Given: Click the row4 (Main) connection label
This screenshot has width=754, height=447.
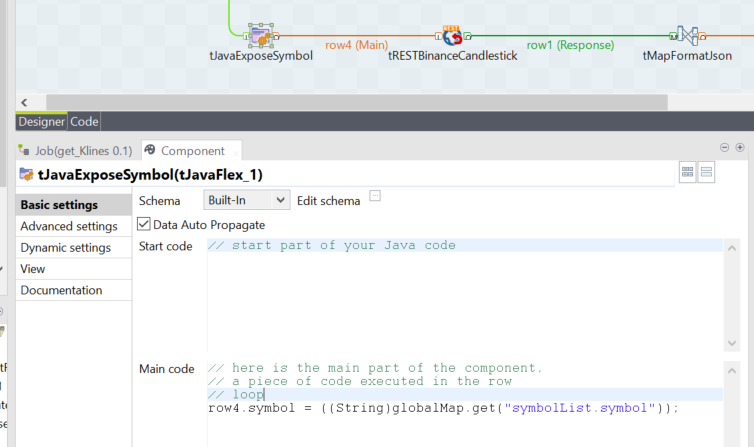Looking at the screenshot, I should pyautogui.click(x=356, y=45).
